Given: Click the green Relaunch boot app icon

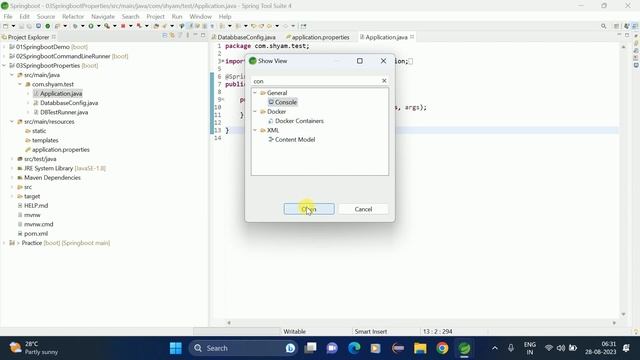Looking at the screenshot, I should [x=48, y=26].
